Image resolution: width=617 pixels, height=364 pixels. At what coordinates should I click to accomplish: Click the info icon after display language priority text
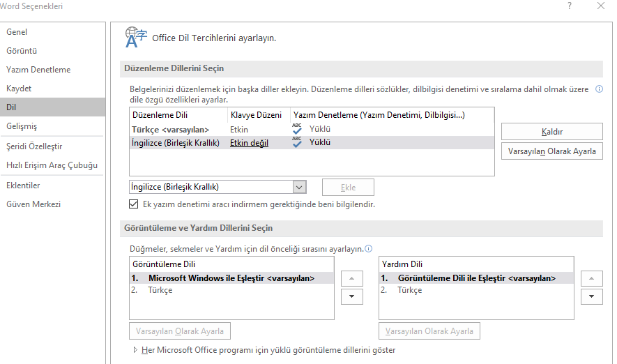[368, 248]
